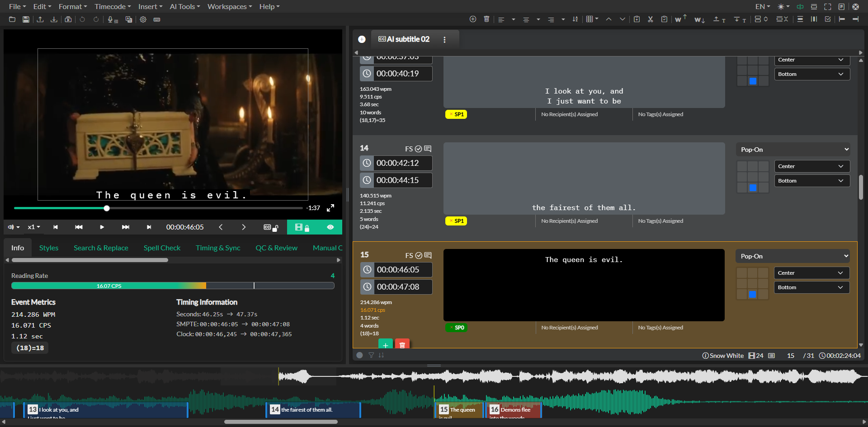Switch to the Timing & Sync tab

(218, 248)
